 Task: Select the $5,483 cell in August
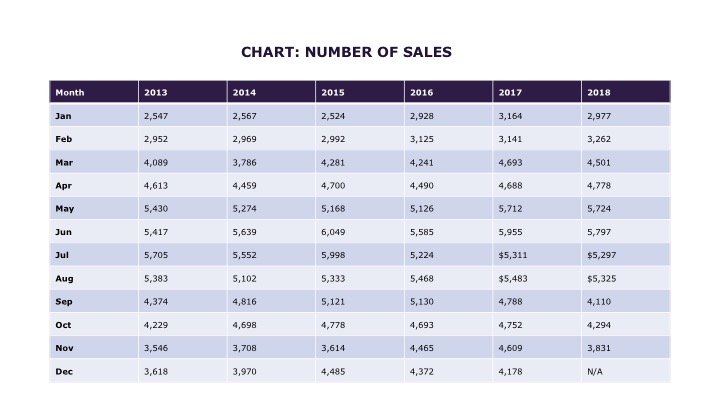[x=512, y=278]
